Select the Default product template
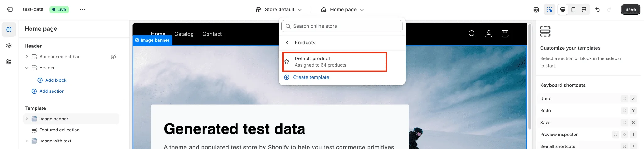The width and height of the screenshot is (644, 149). 334,62
